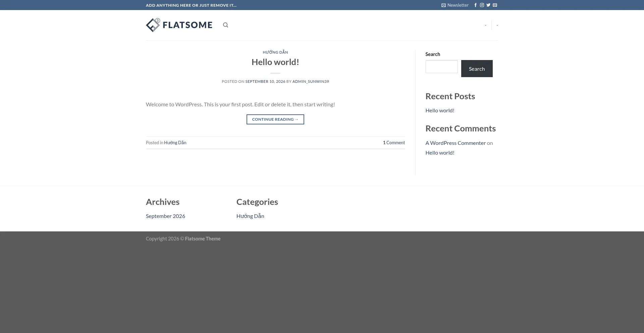Click the Continue Reading button

click(275, 119)
